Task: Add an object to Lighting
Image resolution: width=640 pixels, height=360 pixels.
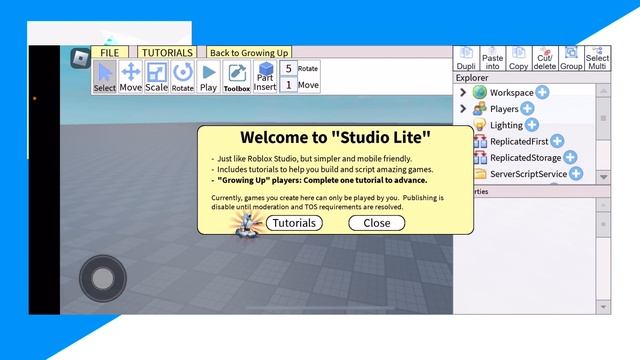Action: 531,125
